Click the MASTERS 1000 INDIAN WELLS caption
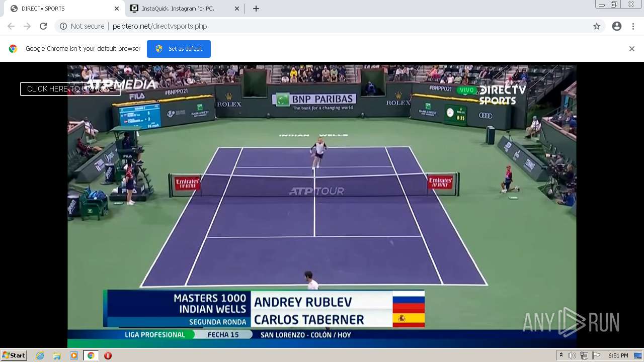This screenshot has height=362, width=644. pyautogui.click(x=210, y=304)
